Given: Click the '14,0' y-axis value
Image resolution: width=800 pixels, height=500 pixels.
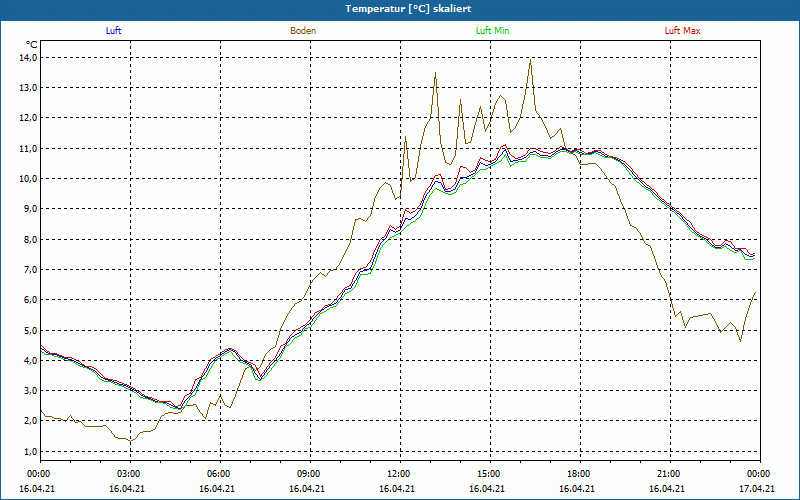Looking at the screenshot, I should click(29, 58).
